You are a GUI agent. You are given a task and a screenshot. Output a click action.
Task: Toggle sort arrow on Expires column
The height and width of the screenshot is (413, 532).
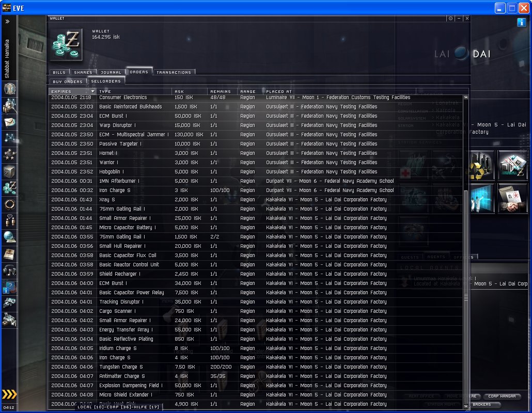[92, 91]
